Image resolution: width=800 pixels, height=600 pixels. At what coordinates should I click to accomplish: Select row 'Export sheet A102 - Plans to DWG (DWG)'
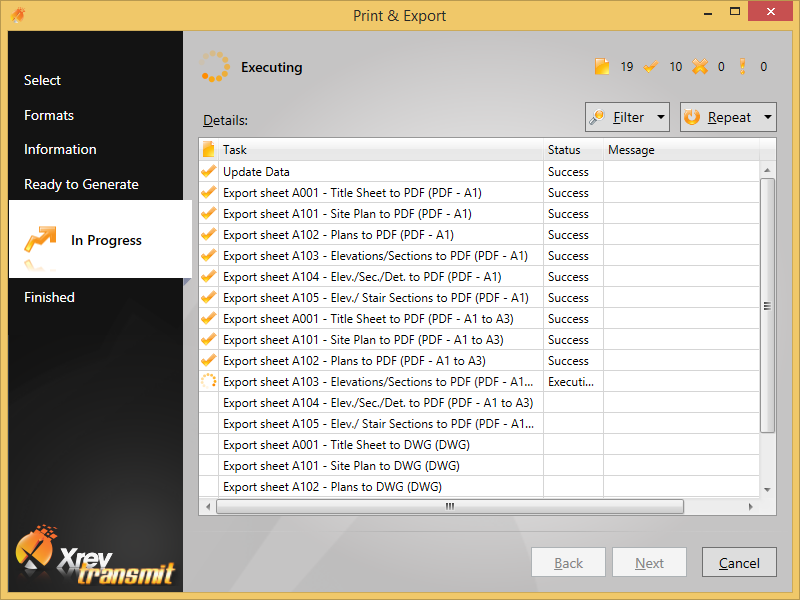coord(479,486)
